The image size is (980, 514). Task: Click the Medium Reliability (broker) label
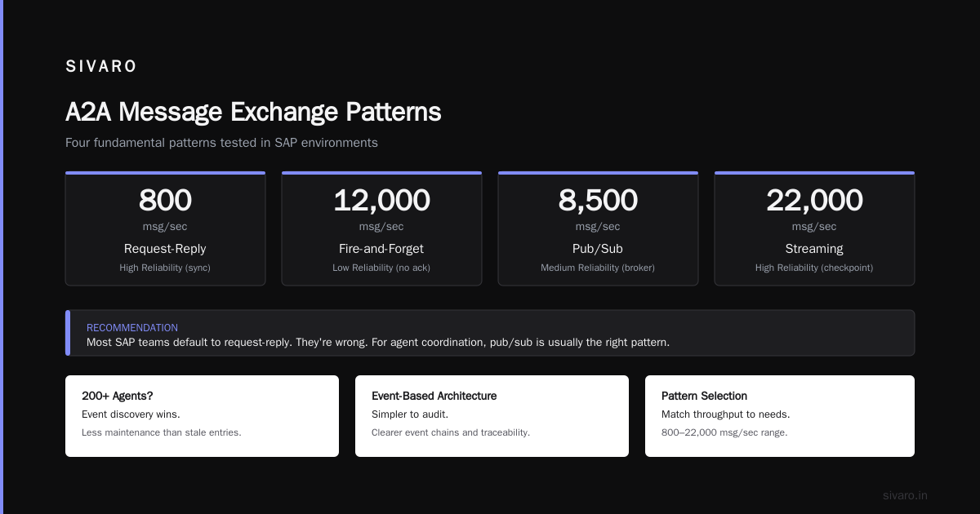tap(598, 268)
